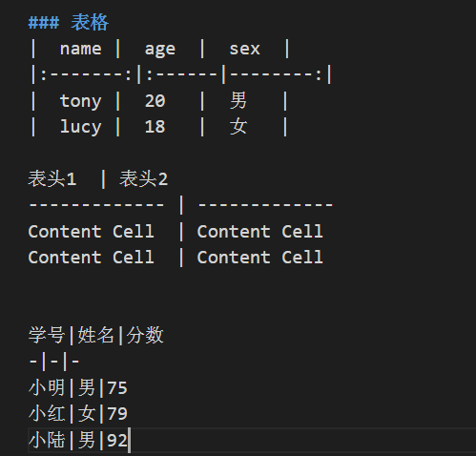Viewport: 476px width, 456px height.
Task: Click the '表头2' text
Action: 143,178
